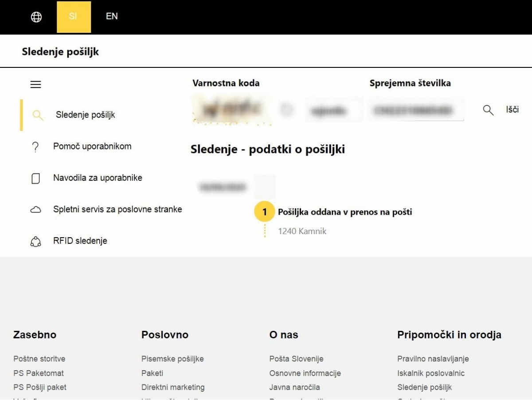Image resolution: width=532 pixels, height=400 pixels.
Task: Open Spletni servis za poslovne stranke
Action: click(x=117, y=209)
